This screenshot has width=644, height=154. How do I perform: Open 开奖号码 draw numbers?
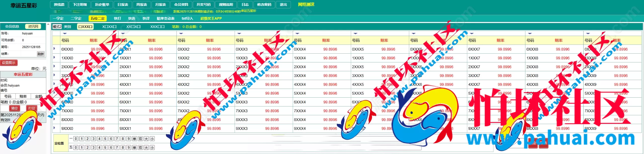203,5
